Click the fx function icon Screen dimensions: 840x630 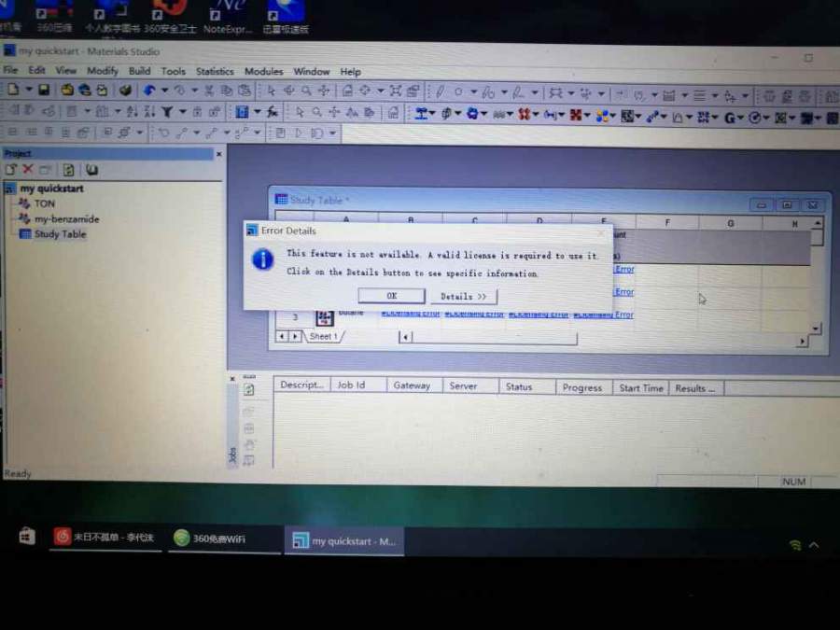(x=273, y=112)
